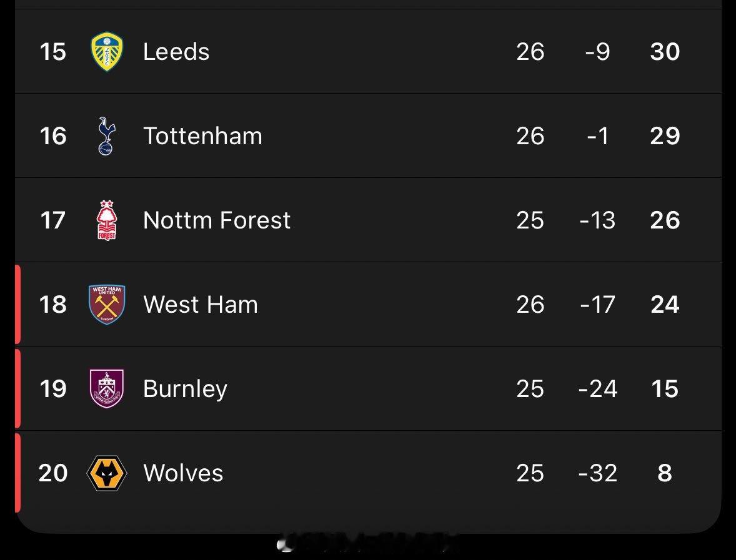Open the Tottenham team name
The image size is (736, 560).
click(x=202, y=136)
